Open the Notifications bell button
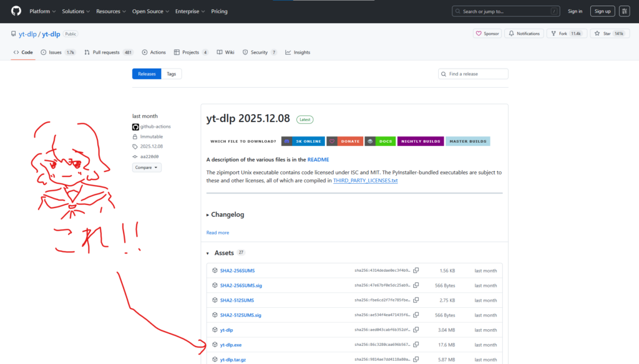The image size is (639, 364). (524, 34)
